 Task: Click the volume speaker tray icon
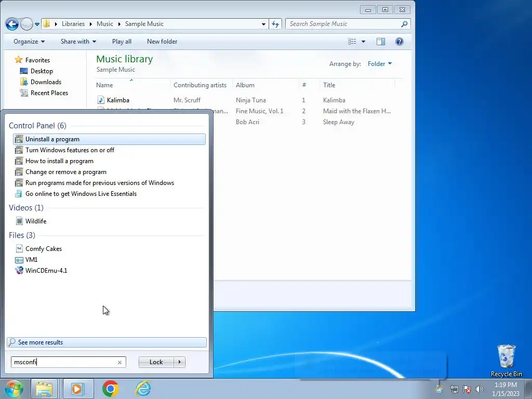click(480, 389)
